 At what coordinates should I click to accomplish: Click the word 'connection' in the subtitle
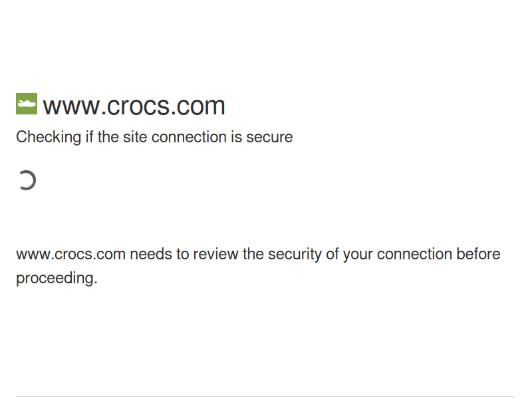point(189,138)
